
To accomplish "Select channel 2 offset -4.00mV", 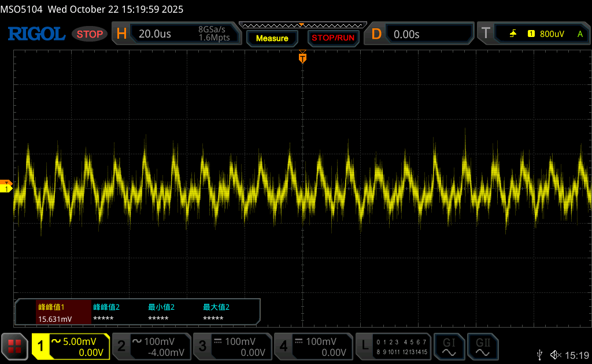I will pos(166,352).
